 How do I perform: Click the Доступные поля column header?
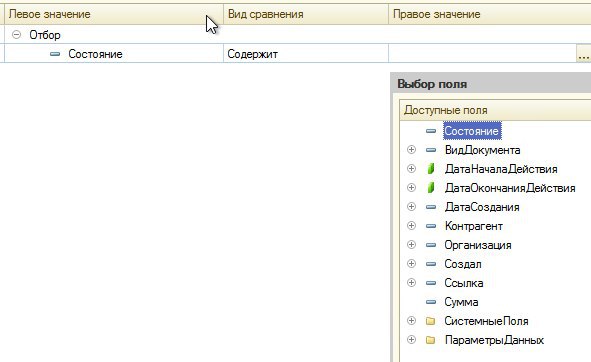pyautogui.click(x=495, y=110)
